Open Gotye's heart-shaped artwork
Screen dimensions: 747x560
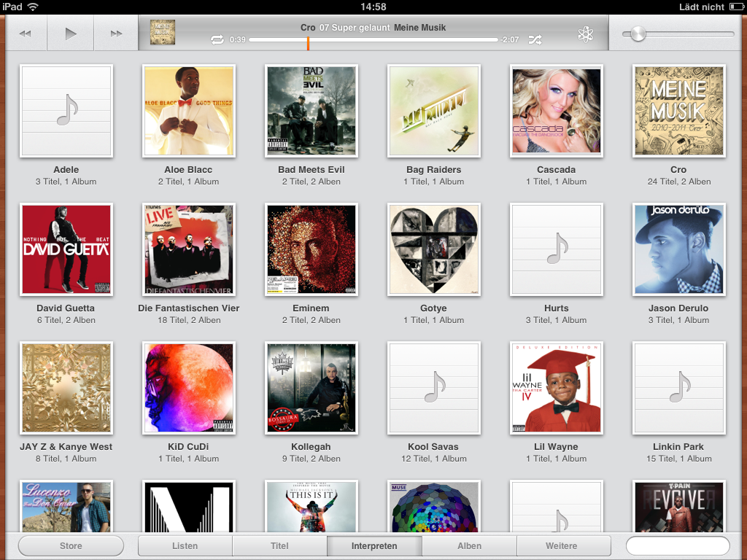[x=433, y=249]
